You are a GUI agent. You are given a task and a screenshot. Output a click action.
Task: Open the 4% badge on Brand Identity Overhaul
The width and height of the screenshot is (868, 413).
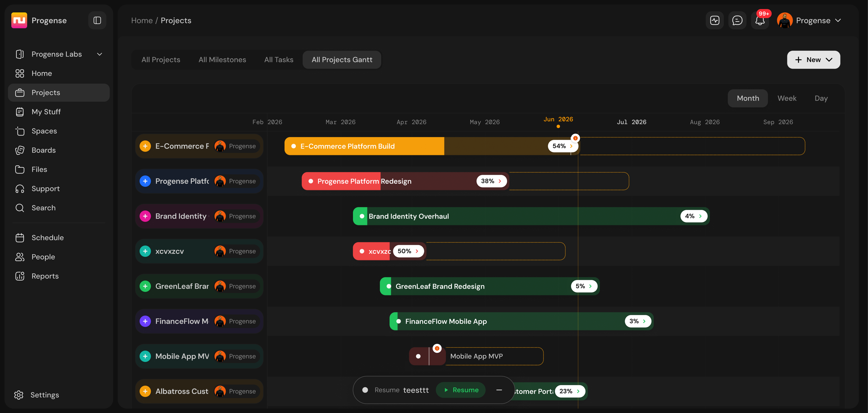click(693, 216)
